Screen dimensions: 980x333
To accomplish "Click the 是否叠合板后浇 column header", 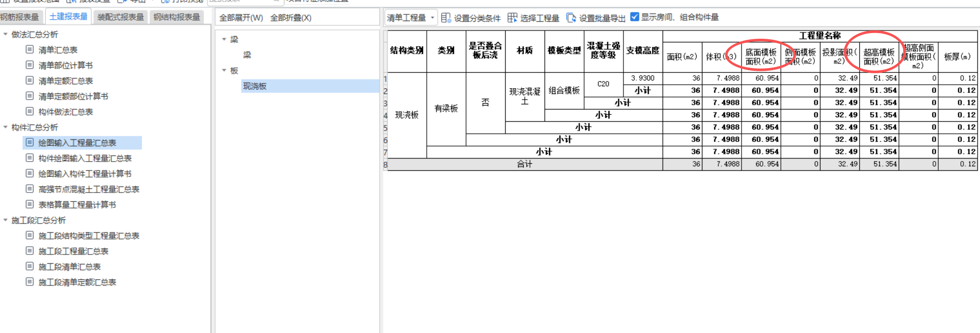I will (x=486, y=51).
